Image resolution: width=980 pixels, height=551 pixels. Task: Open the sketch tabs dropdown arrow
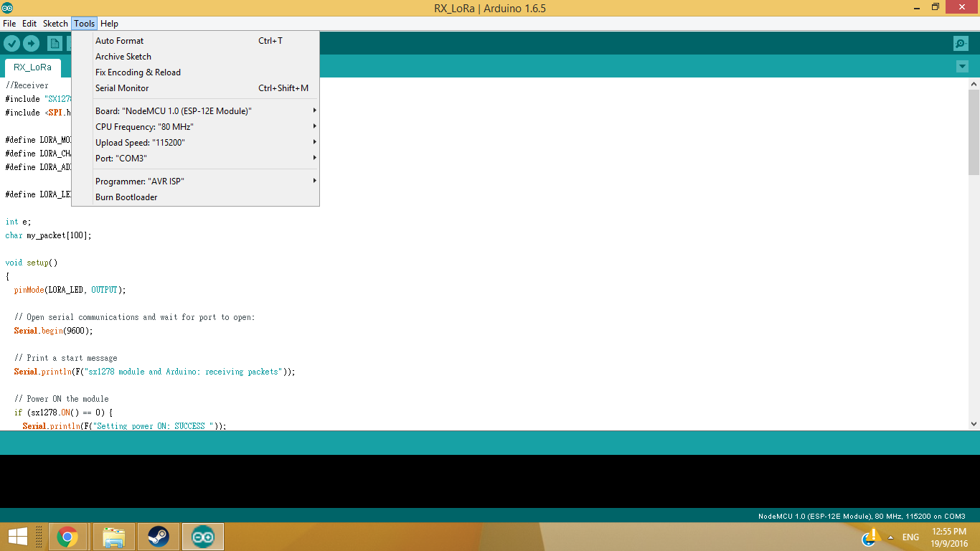coord(962,65)
